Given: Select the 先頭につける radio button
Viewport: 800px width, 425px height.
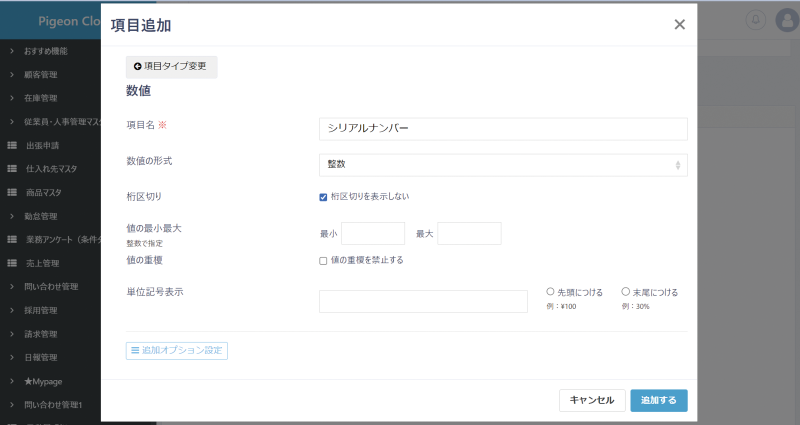Looking at the screenshot, I should [551, 292].
